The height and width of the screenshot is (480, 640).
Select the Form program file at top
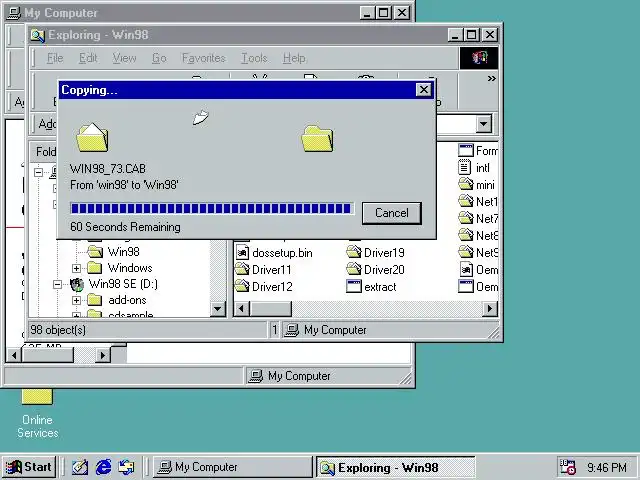478,151
